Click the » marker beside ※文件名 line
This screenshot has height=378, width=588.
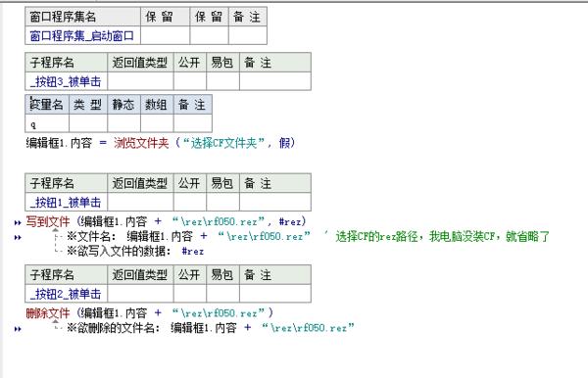tap(18, 238)
